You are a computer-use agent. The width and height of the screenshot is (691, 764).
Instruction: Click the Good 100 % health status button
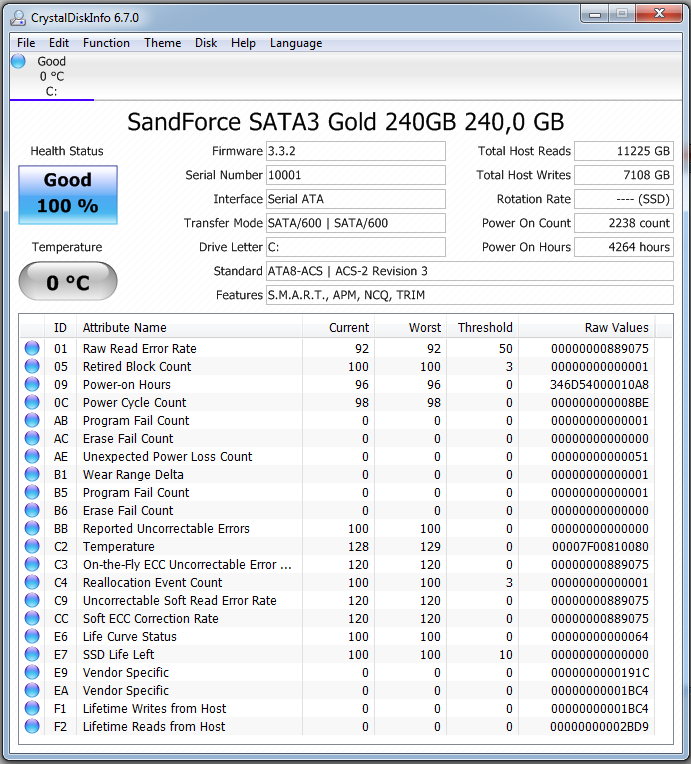coord(68,195)
